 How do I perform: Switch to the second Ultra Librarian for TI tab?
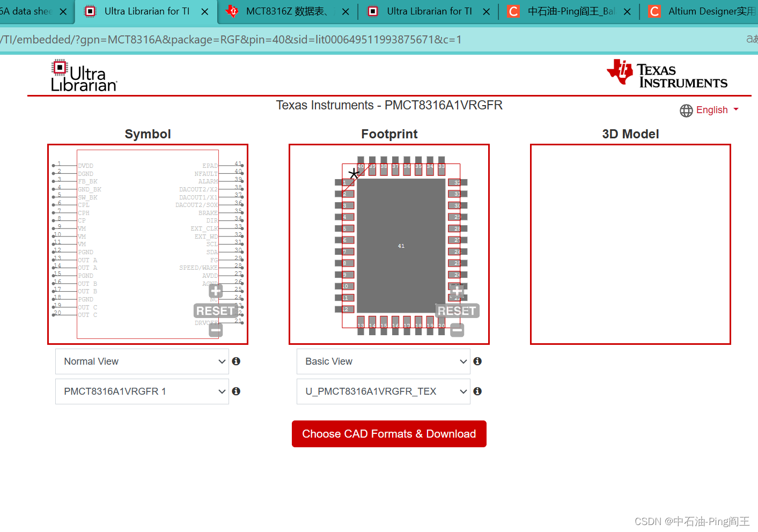[429, 11]
